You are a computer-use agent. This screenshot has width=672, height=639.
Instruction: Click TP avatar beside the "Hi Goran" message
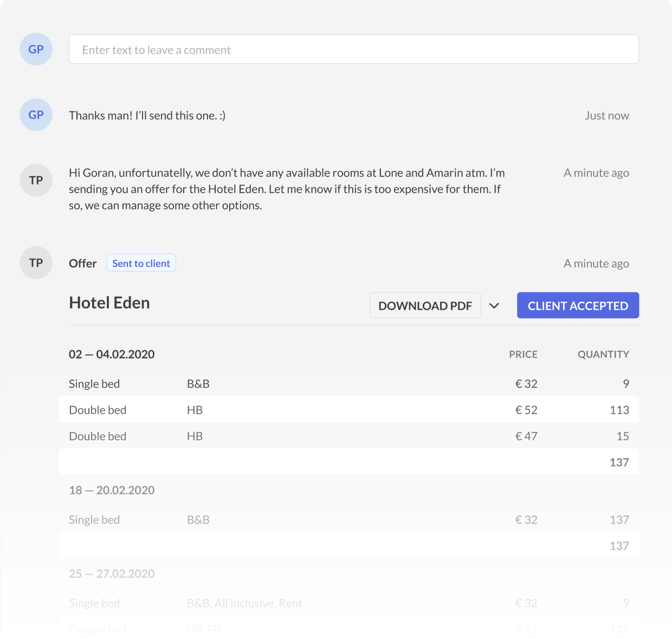(36, 180)
